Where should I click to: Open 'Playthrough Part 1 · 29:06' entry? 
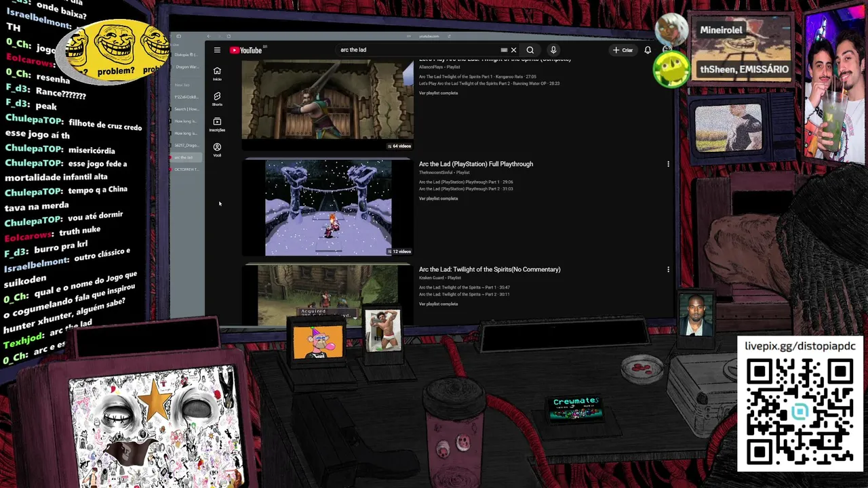466,182
